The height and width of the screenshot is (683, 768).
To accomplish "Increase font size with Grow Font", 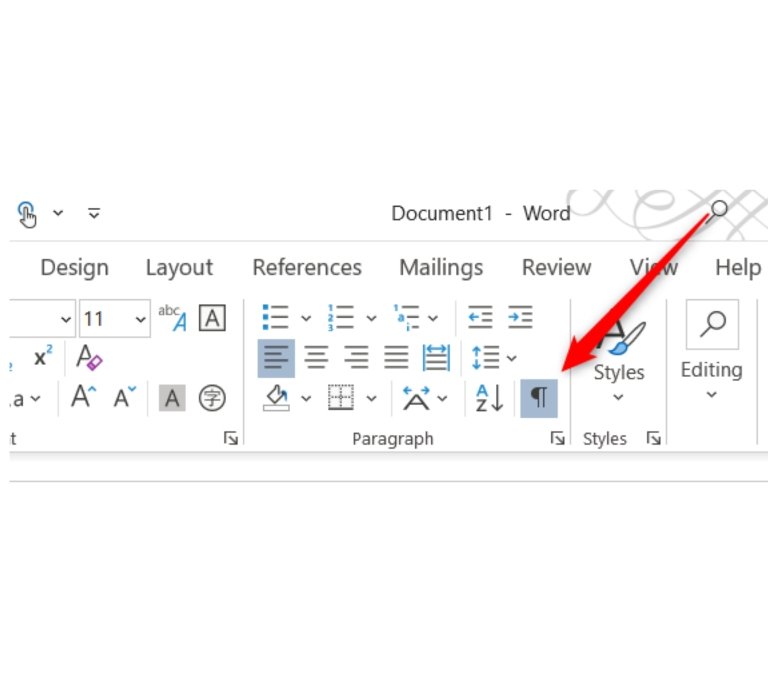I will click(83, 397).
